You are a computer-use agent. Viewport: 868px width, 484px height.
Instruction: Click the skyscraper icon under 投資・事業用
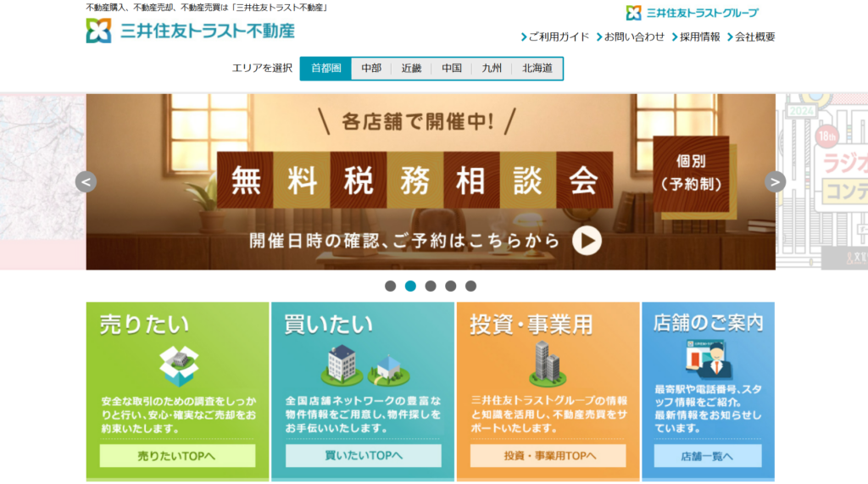click(548, 364)
